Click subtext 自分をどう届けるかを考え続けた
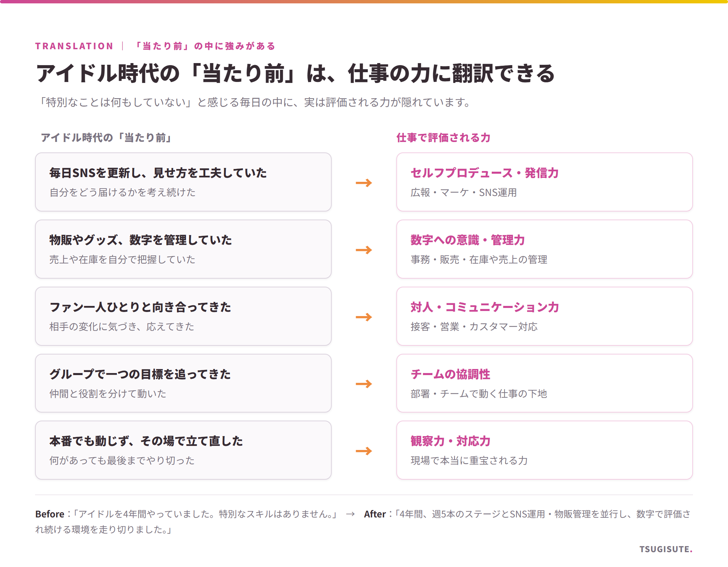728x567 pixels. (x=122, y=192)
